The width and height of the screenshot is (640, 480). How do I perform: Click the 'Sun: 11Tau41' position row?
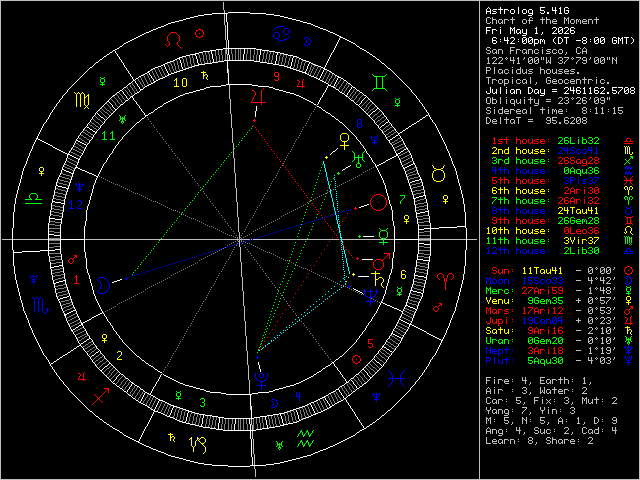562,271
